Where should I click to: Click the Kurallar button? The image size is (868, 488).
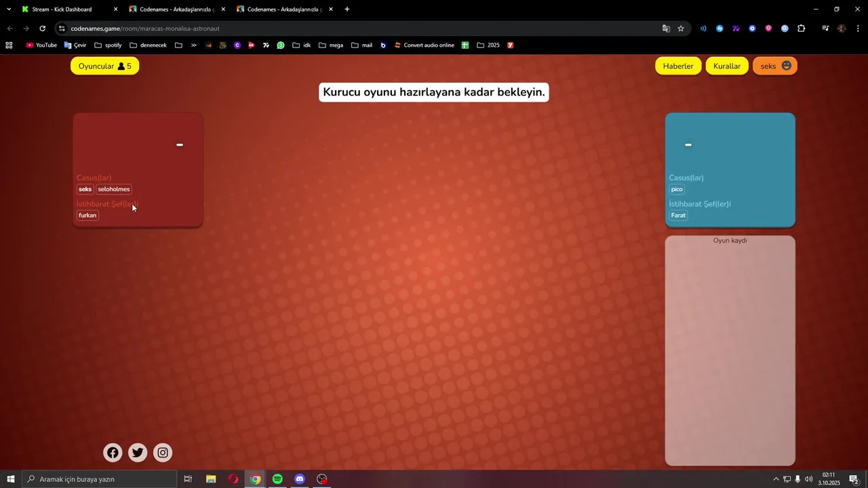click(x=727, y=66)
